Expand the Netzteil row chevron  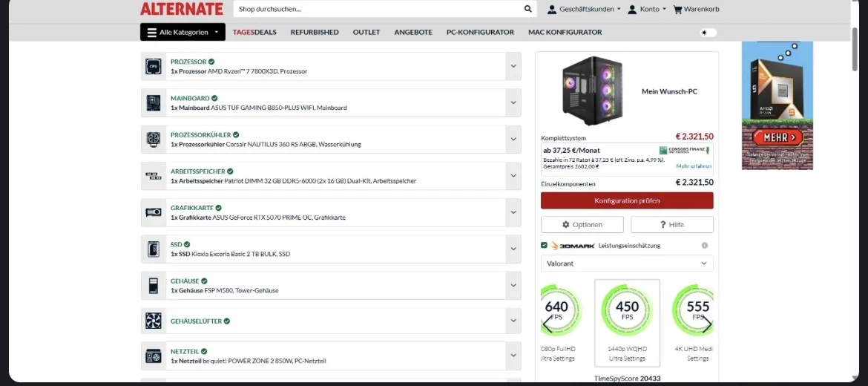513,356
